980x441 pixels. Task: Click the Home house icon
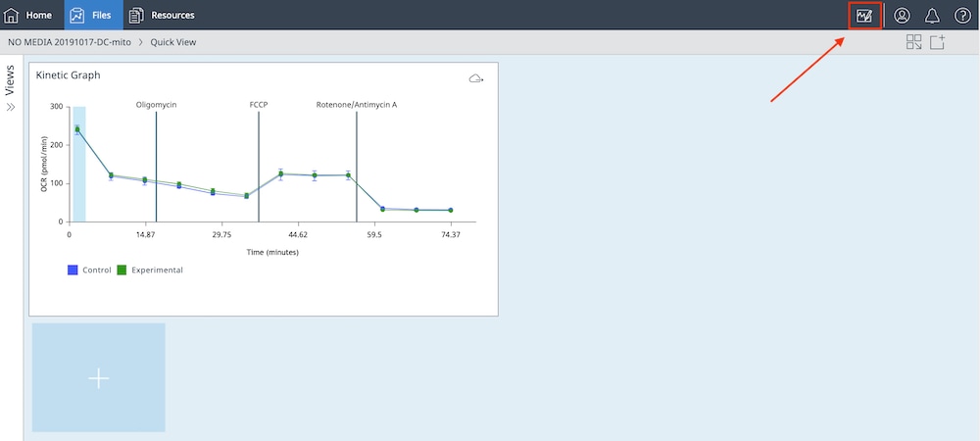pos(13,15)
